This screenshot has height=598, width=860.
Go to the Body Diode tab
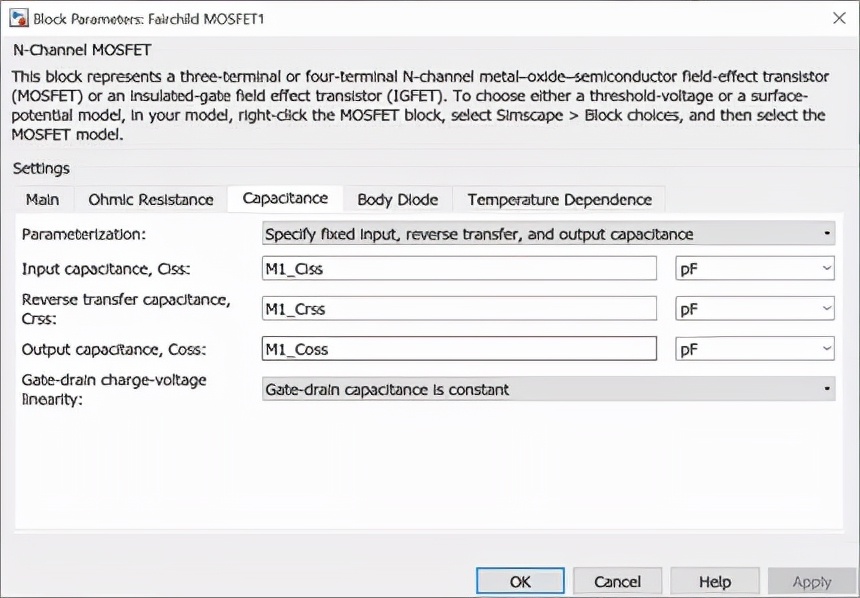click(397, 199)
